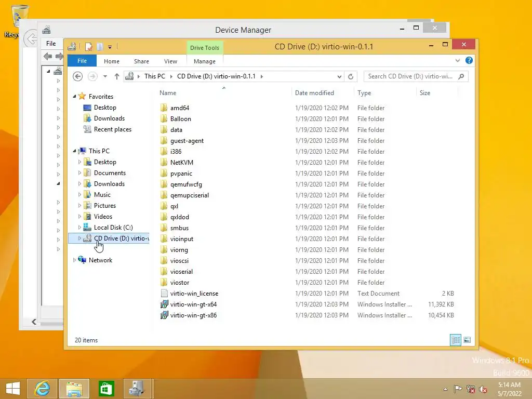Open the Windows Store taskbar icon

click(x=106, y=389)
